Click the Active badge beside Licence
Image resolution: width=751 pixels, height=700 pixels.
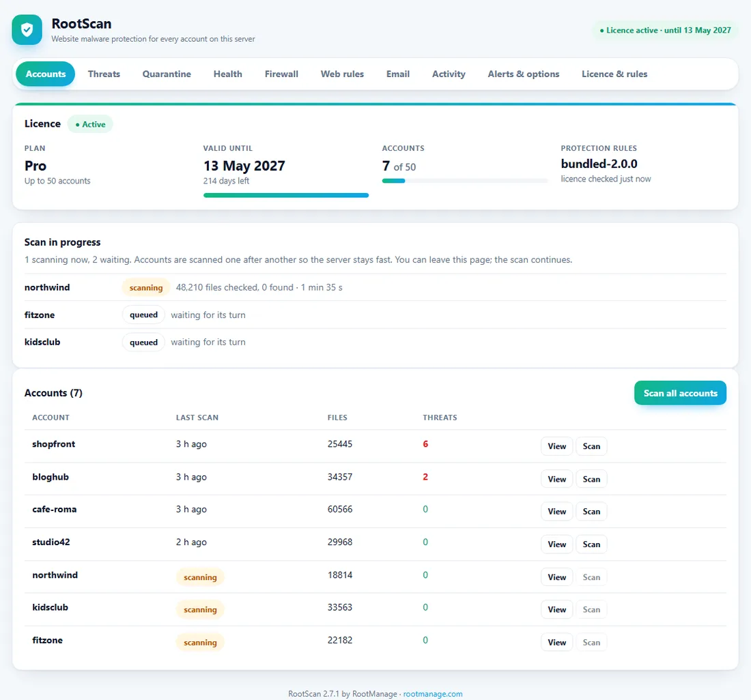(90, 124)
